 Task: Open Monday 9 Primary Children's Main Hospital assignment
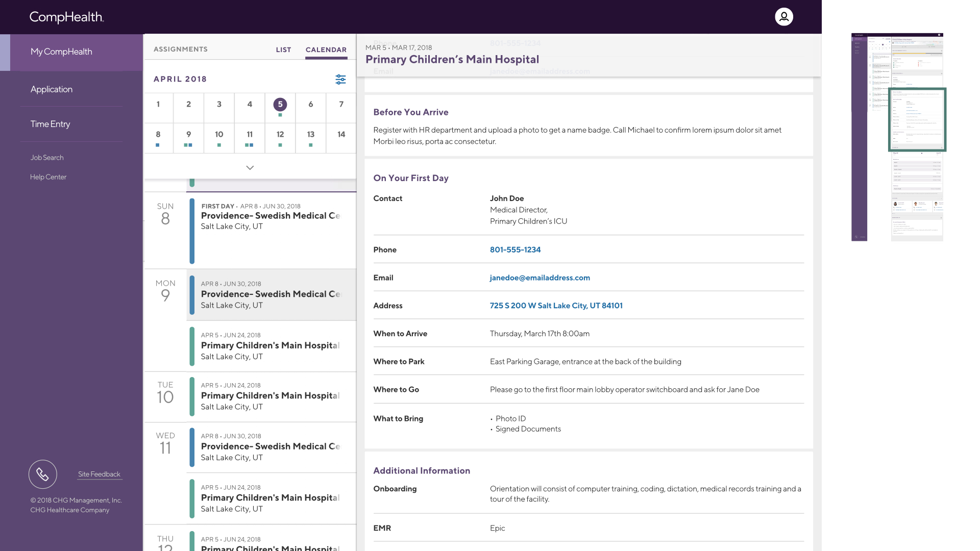(x=272, y=346)
